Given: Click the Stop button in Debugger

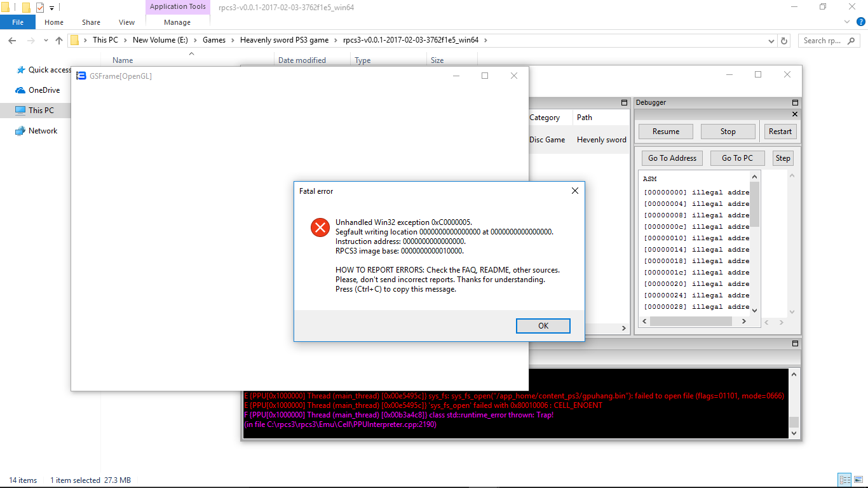Looking at the screenshot, I should [728, 132].
